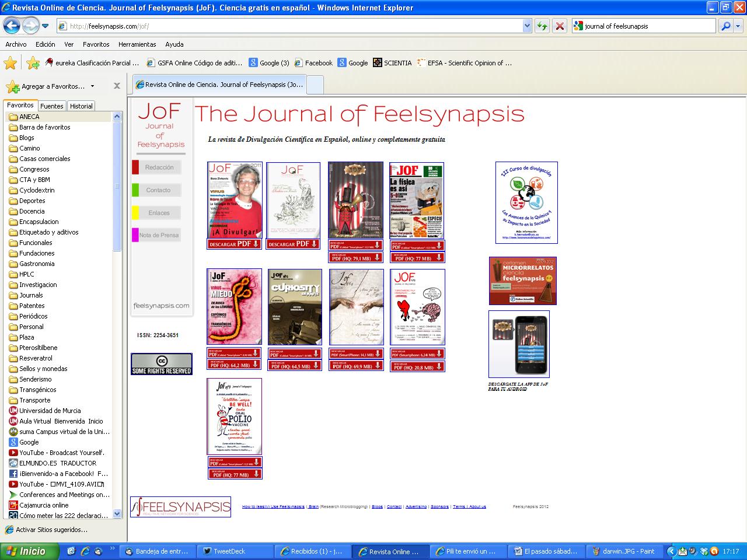Open the SCIENTIA favorites bar shortcut
Image resolution: width=747 pixels, height=560 pixels.
392,63
